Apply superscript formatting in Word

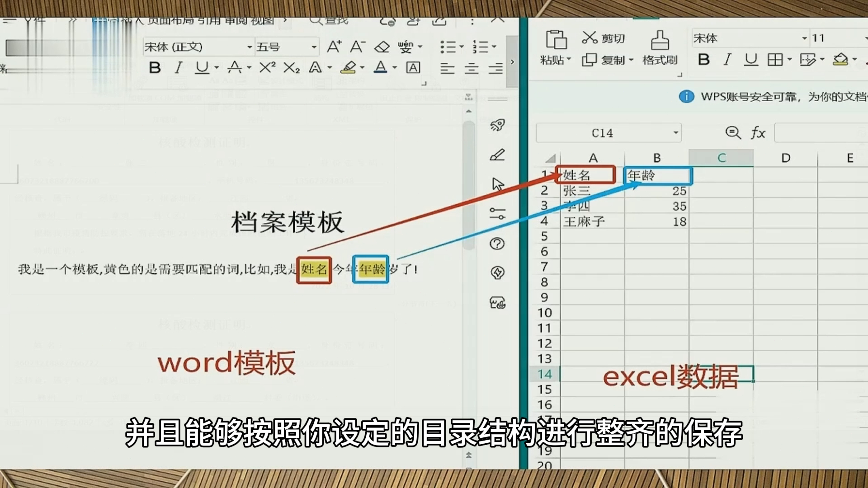pyautogui.click(x=268, y=68)
